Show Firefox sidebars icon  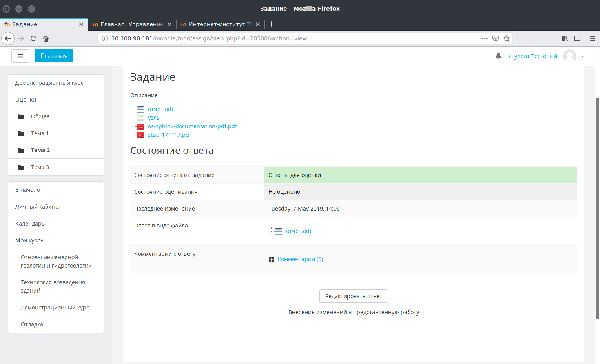point(577,38)
